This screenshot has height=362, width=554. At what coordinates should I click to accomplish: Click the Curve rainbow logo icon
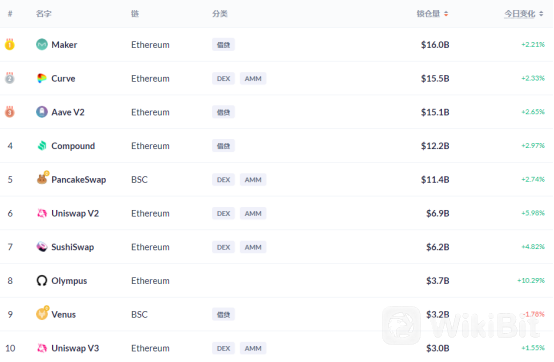click(42, 78)
